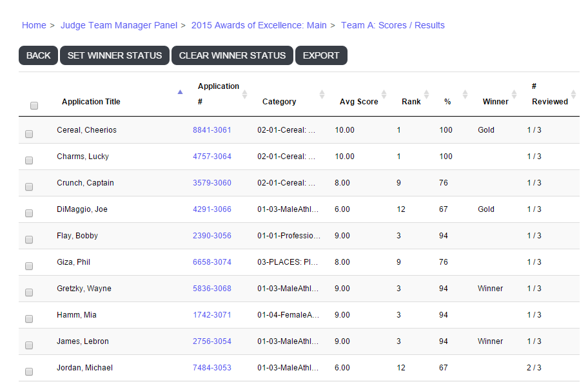Open 2015 Awards of Excellence: Main breadcrumb
This screenshot has height=382, width=588.
click(x=259, y=25)
